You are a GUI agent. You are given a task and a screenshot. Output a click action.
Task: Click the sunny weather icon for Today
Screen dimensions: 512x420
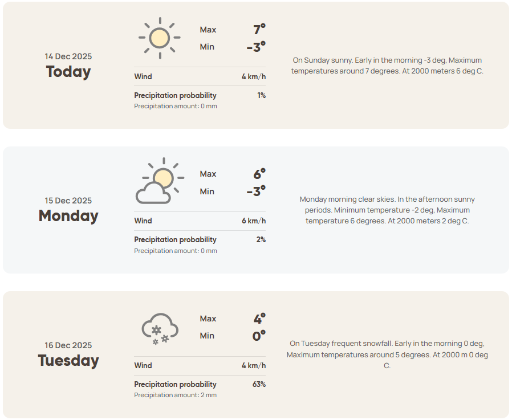[159, 38]
